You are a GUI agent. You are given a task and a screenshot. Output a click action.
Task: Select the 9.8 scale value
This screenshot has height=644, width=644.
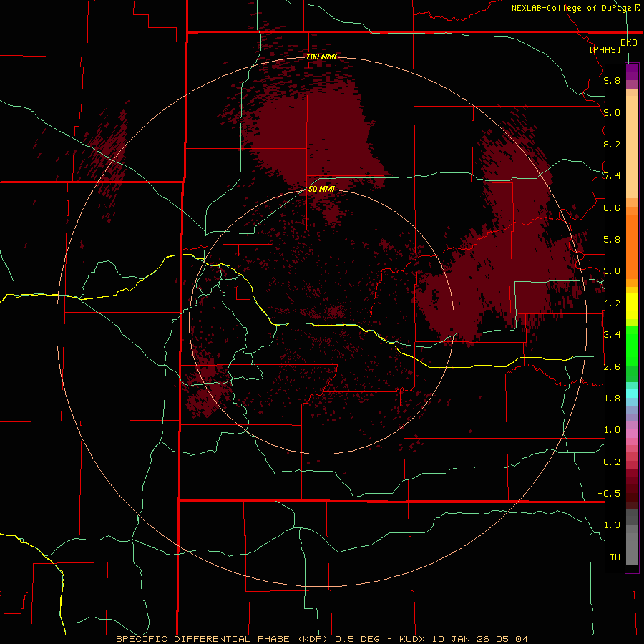(612, 81)
